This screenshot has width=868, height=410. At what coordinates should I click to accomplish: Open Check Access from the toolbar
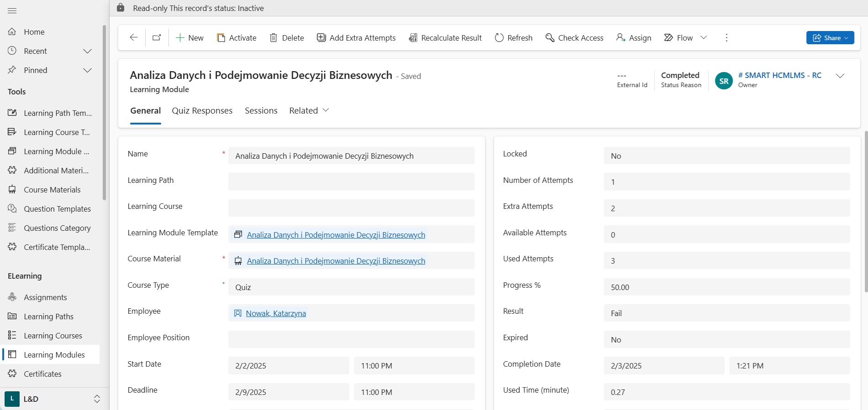click(574, 38)
